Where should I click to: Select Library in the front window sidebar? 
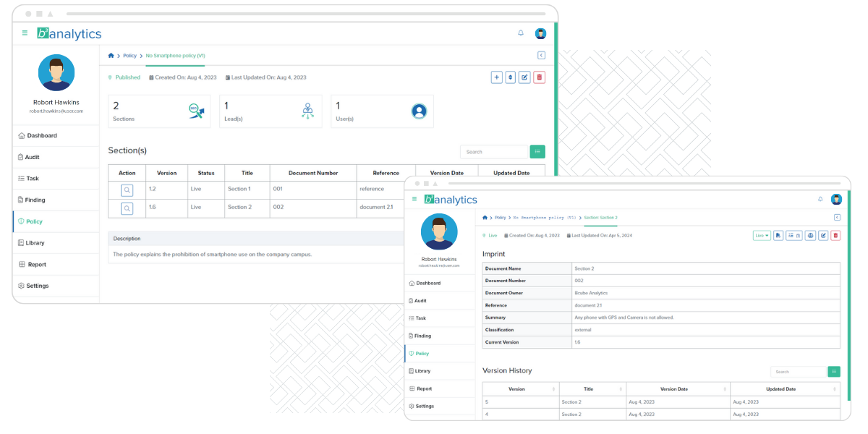[422, 371]
